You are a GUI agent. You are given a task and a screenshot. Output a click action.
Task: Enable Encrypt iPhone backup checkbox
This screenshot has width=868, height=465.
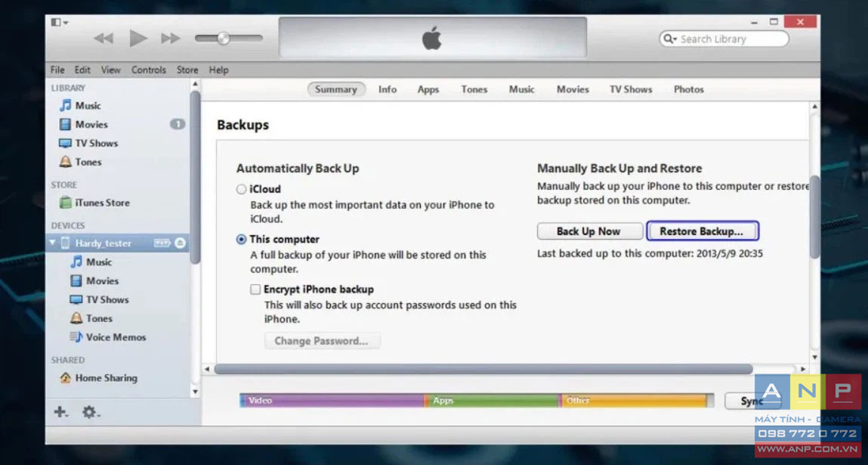[255, 290]
